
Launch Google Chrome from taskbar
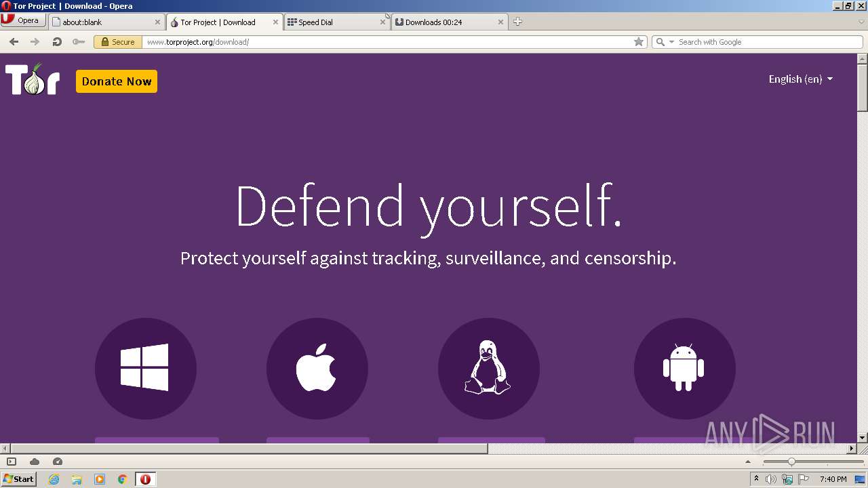pos(123,479)
